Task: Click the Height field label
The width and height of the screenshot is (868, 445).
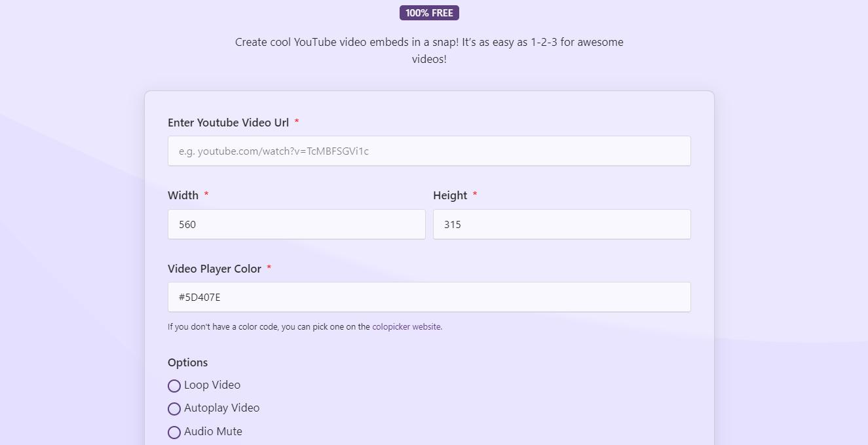Action: 450,195
